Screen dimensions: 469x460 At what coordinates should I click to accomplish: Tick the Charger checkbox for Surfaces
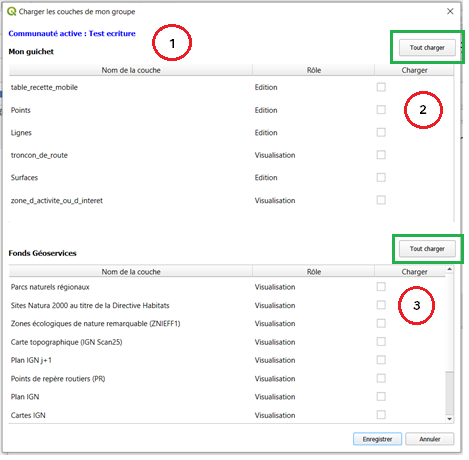click(381, 178)
